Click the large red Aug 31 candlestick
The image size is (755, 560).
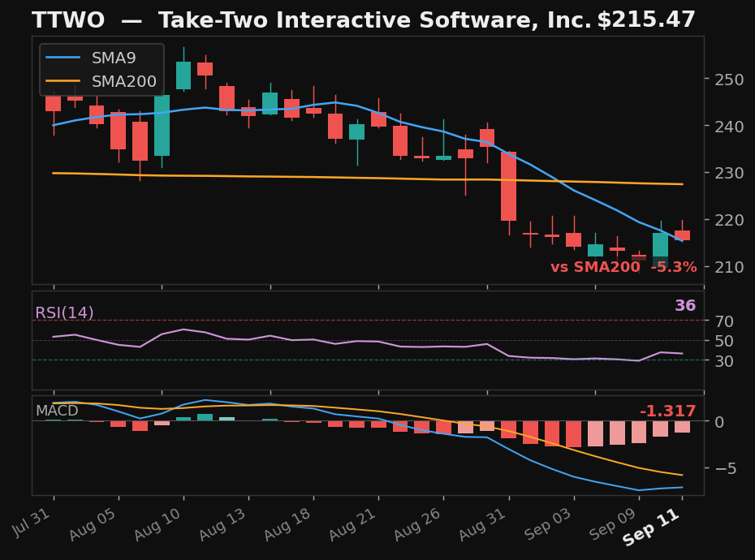point(508,187)
